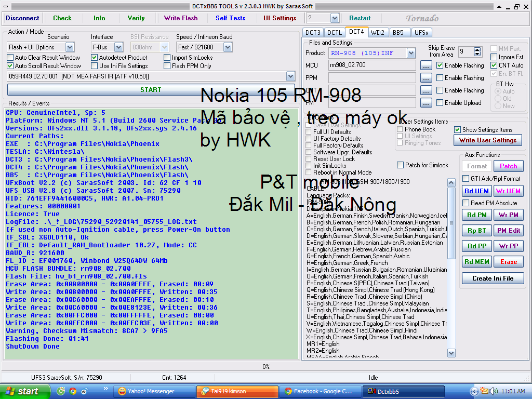This screenshot has width=532, height=399.
Task: Expand the Scenario dropdown Flash + UI Options
Action: pyautogui.click(x=70, y=47)
